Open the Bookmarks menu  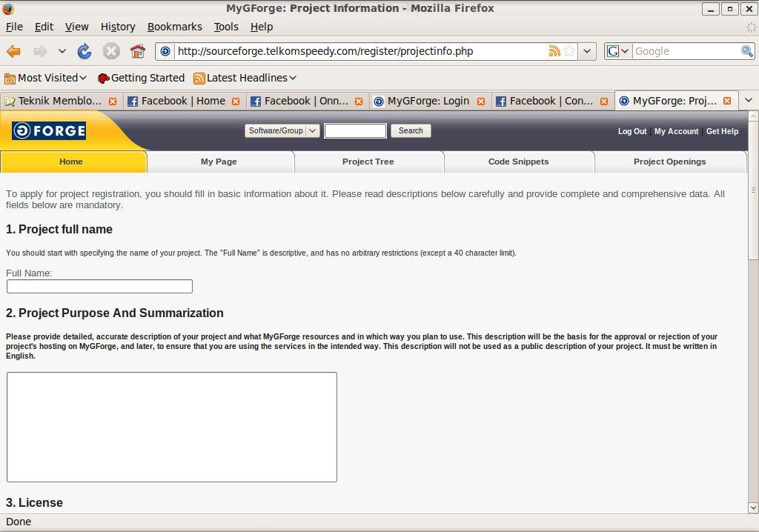pyautogui.click(x=174, y=27)
